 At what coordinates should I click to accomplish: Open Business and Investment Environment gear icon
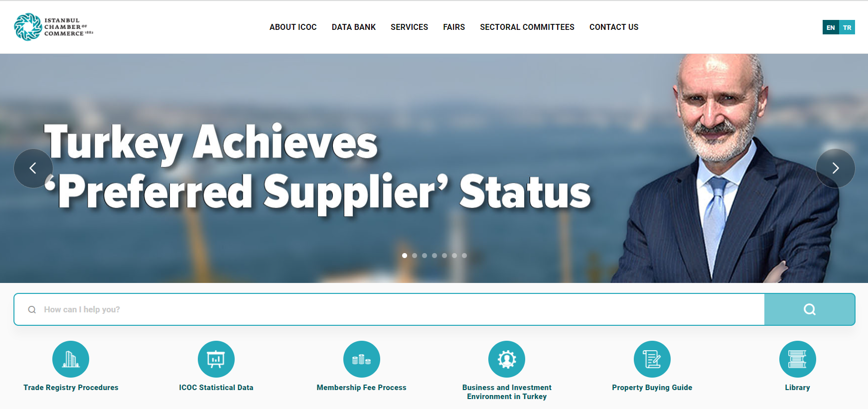(507, 359)
